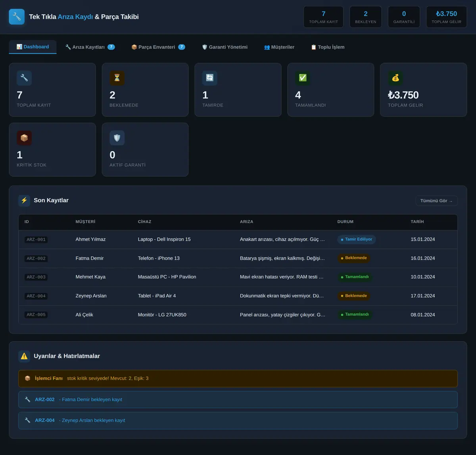Click the money bag icon on Toplam Gelir card

395,78
